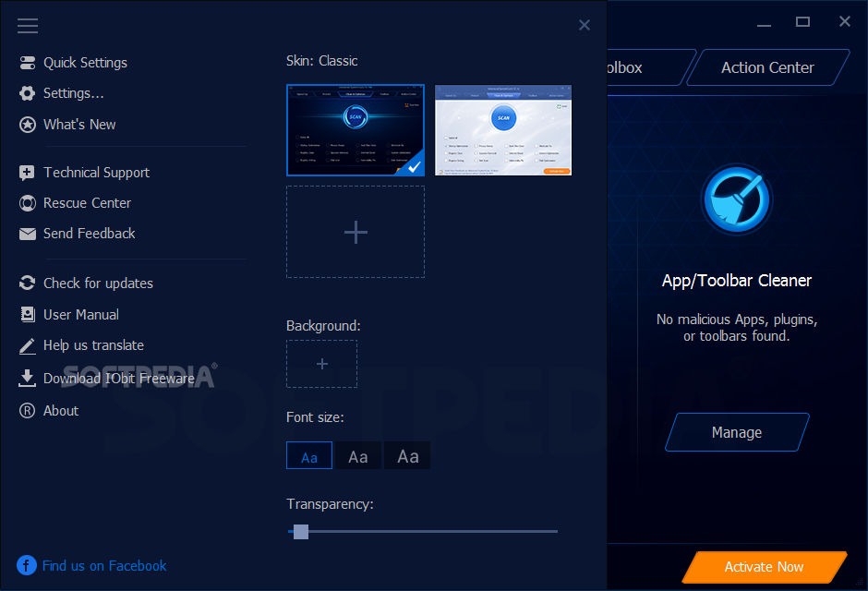The height and width of the screenshot is (591, 868).
Task: Click the Manage button
Action: [737, 432]
